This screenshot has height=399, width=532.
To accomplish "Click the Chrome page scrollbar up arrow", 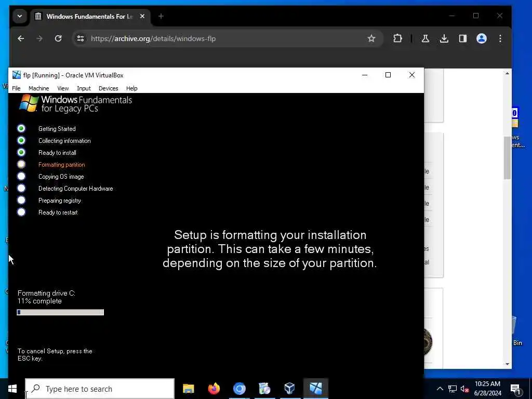I will [x=507, y=73].
